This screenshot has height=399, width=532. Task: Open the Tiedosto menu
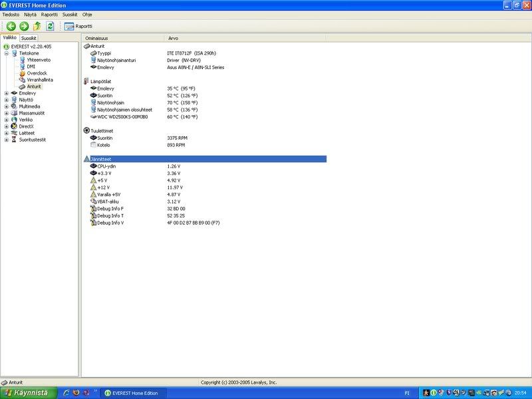tap(11, 14)
